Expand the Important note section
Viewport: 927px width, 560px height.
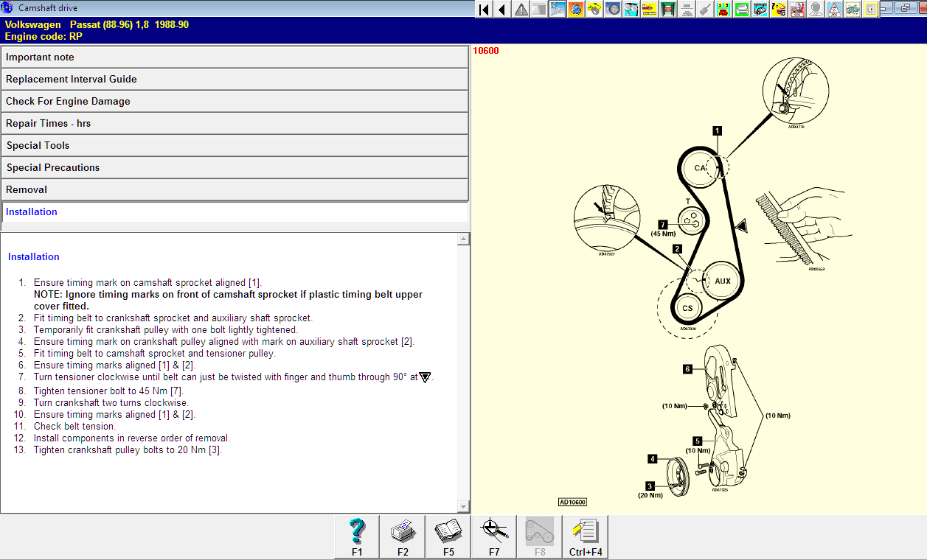pyautogui.click(x=235, y=57)
